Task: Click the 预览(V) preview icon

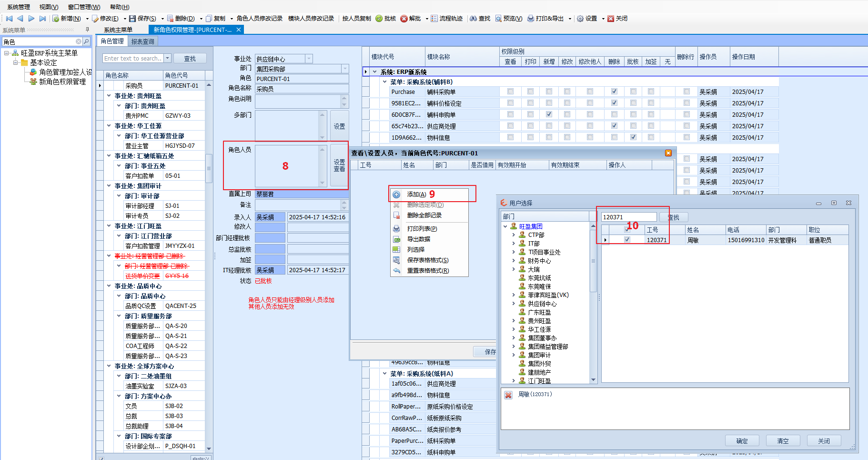Action: (498, 19)
